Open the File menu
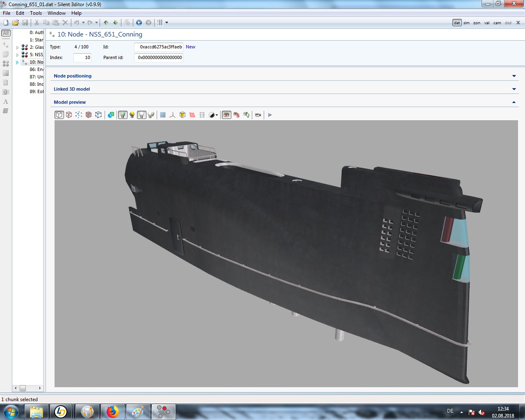Screen dimensions: 525x420 pyautogui.click(x=7, y=13)
